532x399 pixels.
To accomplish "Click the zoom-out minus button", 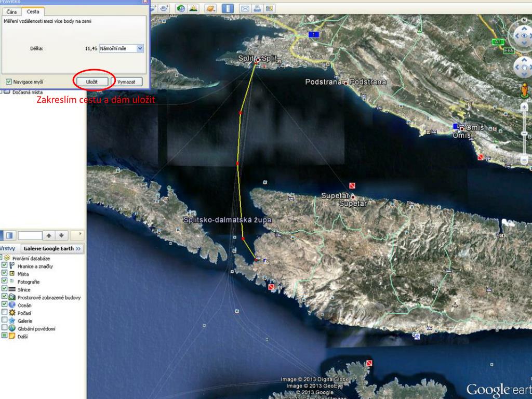I will tap(525, 161).
